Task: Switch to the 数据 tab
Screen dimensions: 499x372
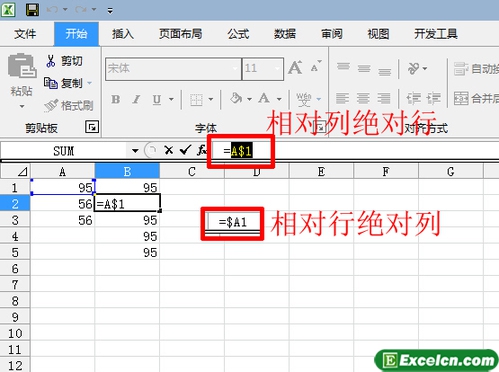Action: (285, 34)
